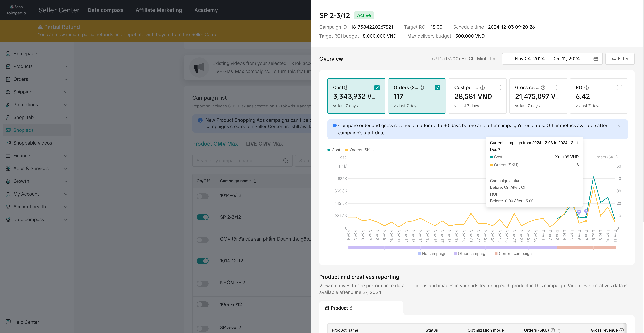Click the Shoppable videos sidebar icon

click(8, 143)
